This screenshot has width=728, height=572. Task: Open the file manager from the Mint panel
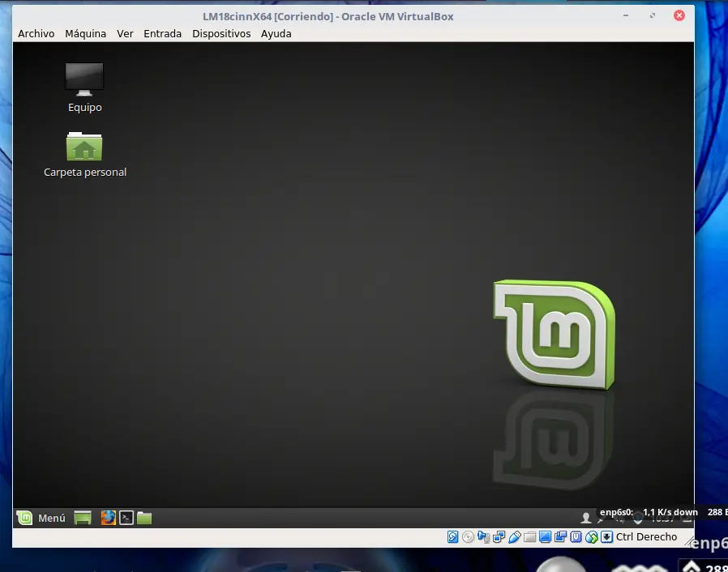[x=144, y=518]
